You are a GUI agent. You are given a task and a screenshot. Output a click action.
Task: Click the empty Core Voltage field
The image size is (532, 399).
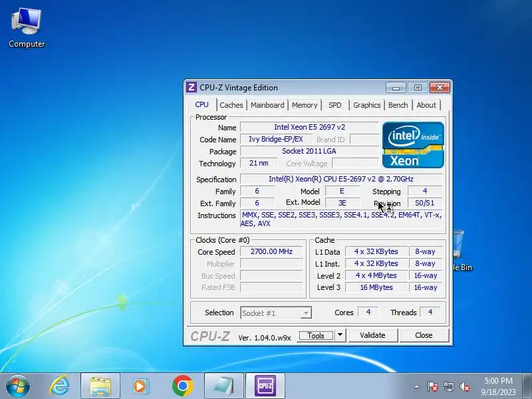(x=355, y=163)
